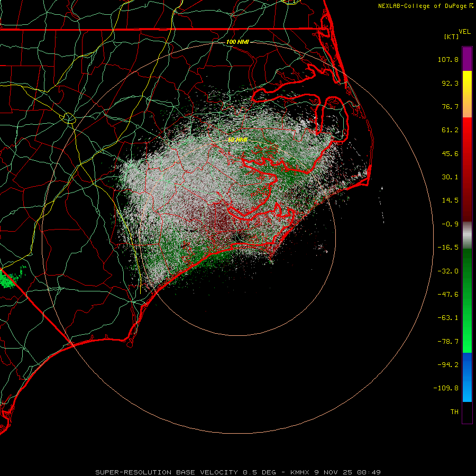Select the 76.7 scale value

click(x=450, y=106)
